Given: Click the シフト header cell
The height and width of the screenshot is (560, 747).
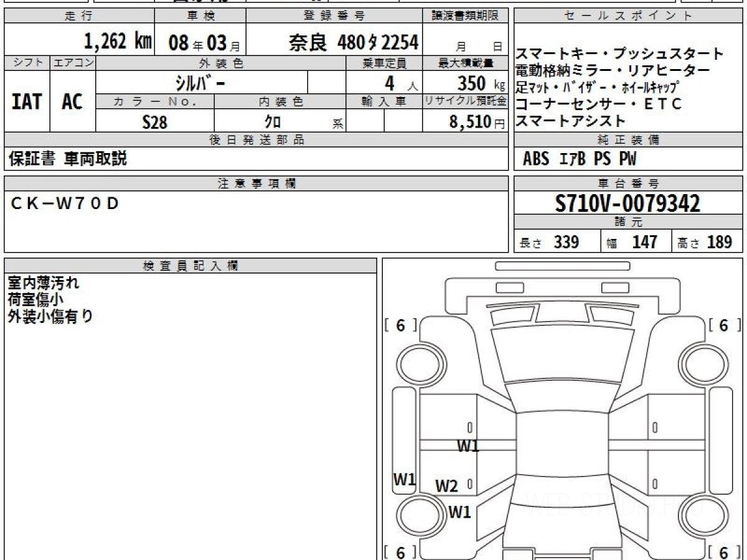Looking at the screenshot, I should [27, 62].
